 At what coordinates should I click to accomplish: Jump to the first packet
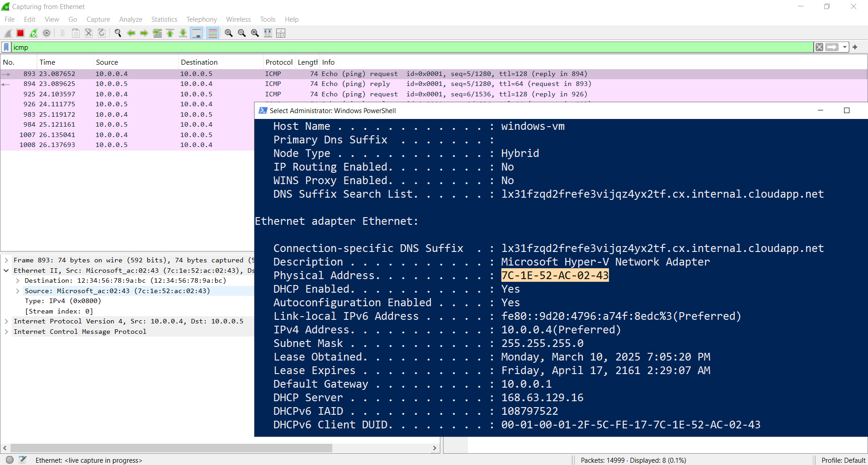[x=170, y=33]
